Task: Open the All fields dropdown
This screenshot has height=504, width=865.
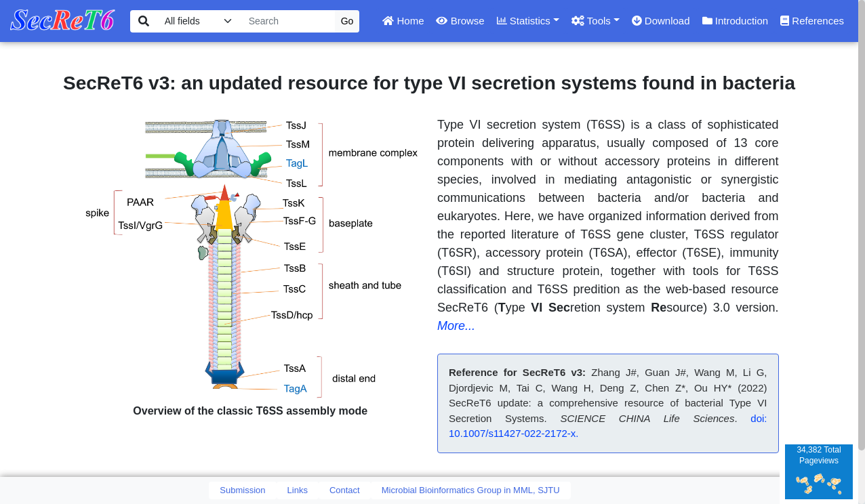Action: click(x=198, y=21)
